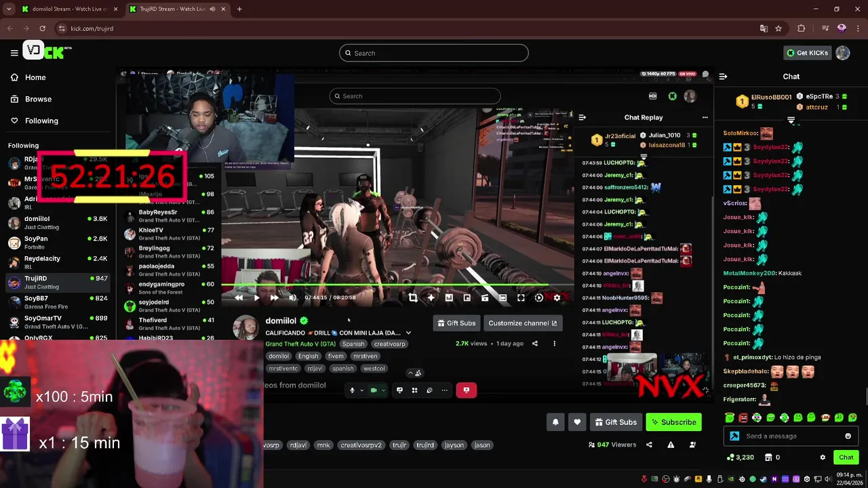Select the fivem tag
The height and width of the screenshot is (488, 868).
tap(335, 356)
